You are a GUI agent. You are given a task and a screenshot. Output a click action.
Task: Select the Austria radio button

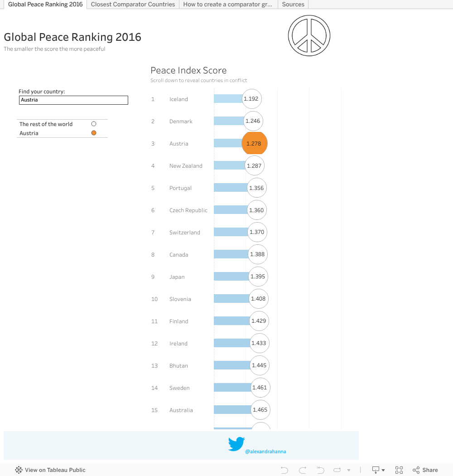[94, 132]
